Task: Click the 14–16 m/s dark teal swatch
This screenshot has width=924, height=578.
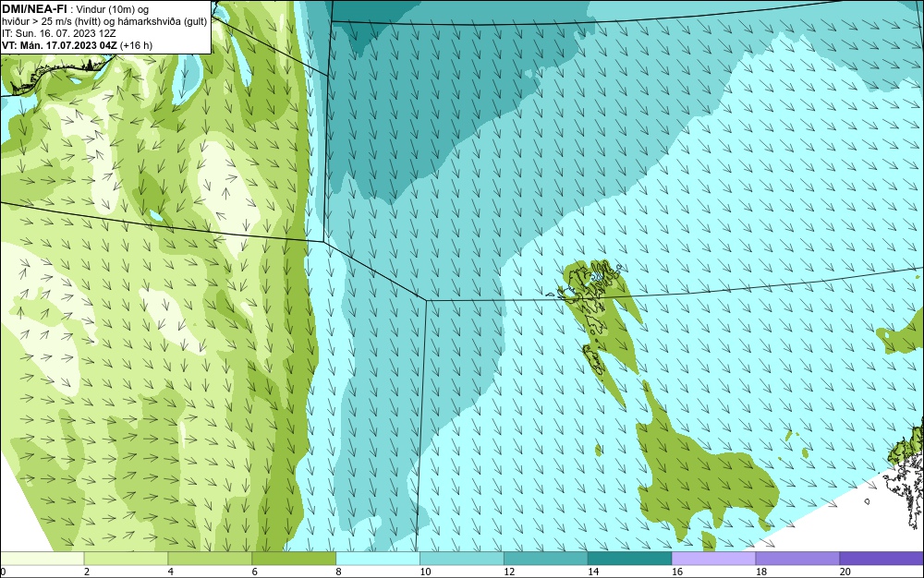Action: (630, 558)
